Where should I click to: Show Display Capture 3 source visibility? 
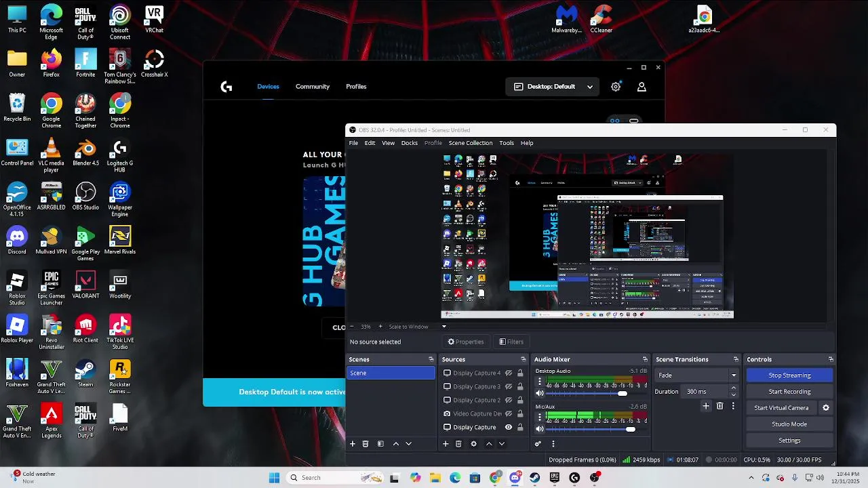pos(508,387)
